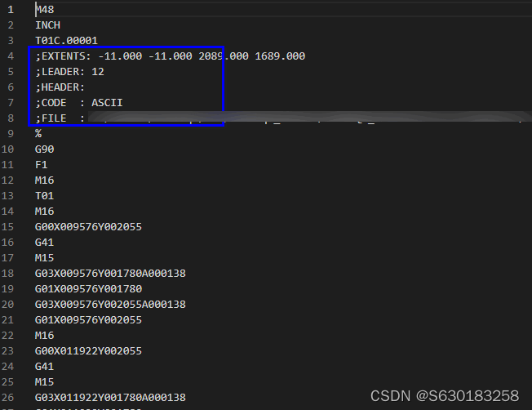Click the F1 code line
The image size is (532, 410).
42,165
